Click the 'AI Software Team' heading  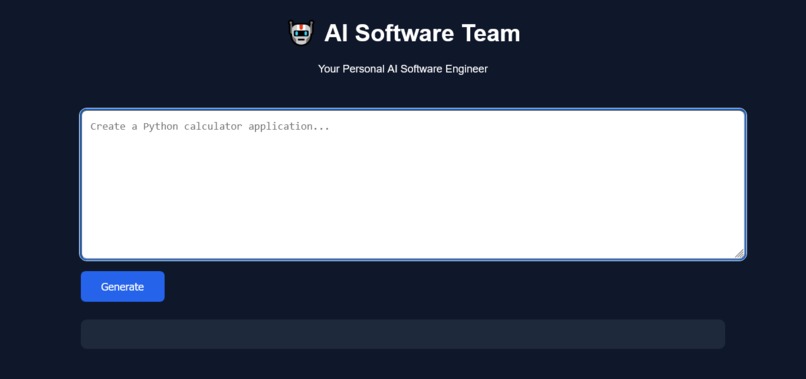[422, 33]
